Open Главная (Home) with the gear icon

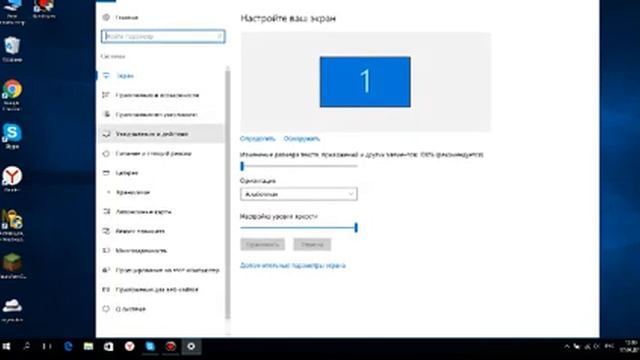(x=120, y=17)
